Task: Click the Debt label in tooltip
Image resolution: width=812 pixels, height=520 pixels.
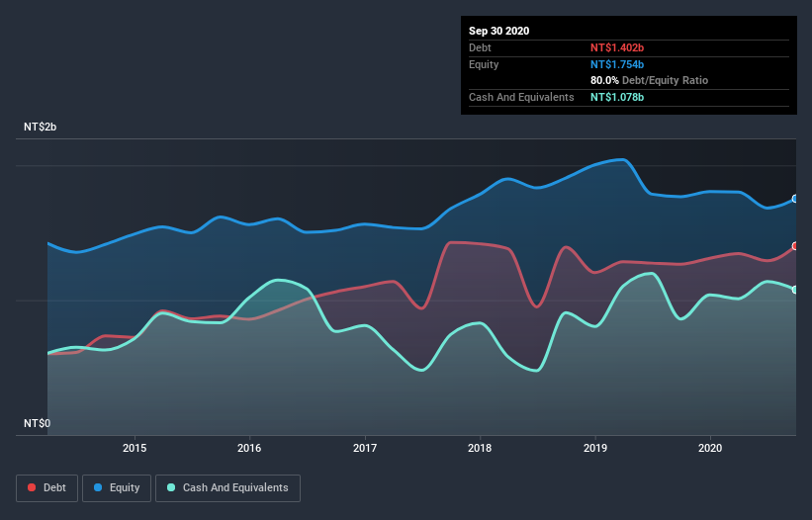Action: pyautogui.click(x=480, y=47)
